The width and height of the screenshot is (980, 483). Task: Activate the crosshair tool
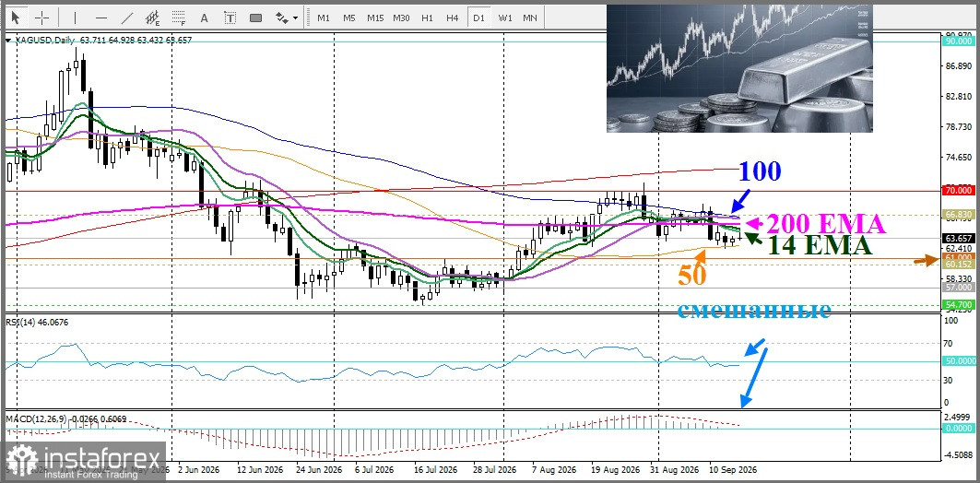(41, 18)
